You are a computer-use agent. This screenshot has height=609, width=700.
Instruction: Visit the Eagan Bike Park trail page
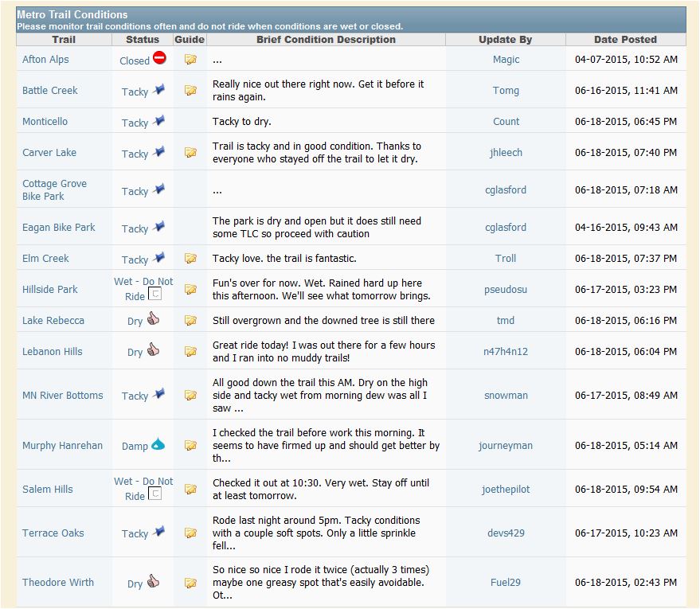58,228
